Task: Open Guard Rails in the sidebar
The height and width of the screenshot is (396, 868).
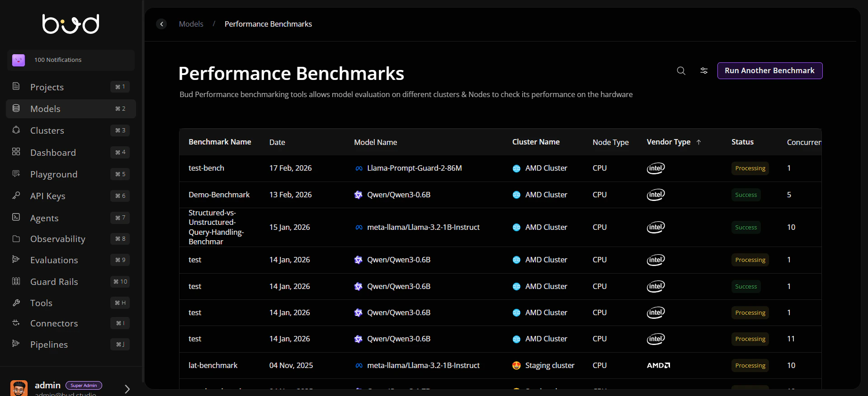Action: click(x=71, y=282)
